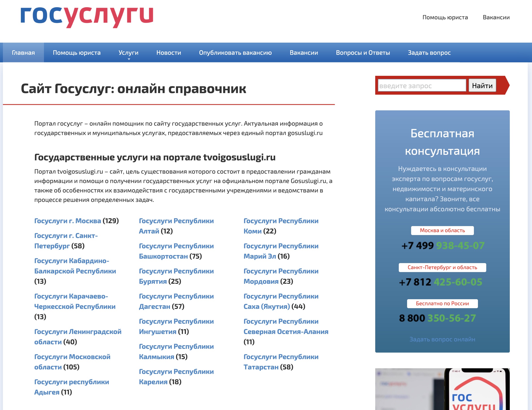Open Госуслуги республики Адыгея link

click(72, 387)
